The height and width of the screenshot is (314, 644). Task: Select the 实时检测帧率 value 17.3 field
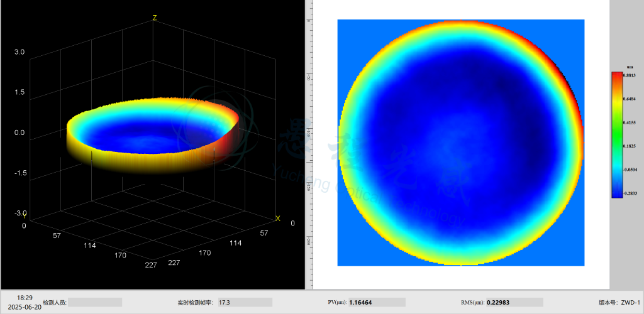click(245, 302)
